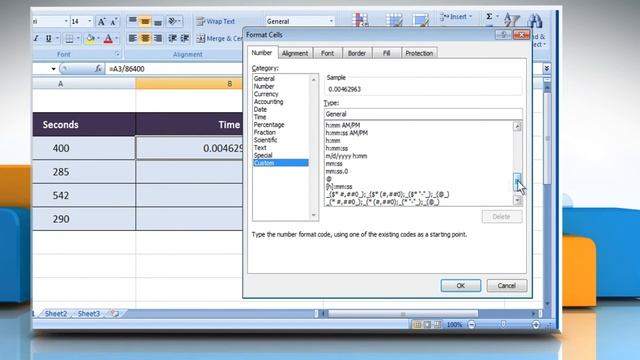The image size is (640, 360).
Task: Switch to the Border tab
Action: [x=357, y=53]
